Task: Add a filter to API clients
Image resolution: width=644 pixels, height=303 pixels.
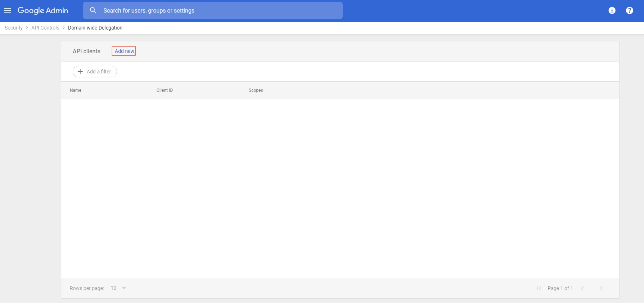Action: [95, 72]
